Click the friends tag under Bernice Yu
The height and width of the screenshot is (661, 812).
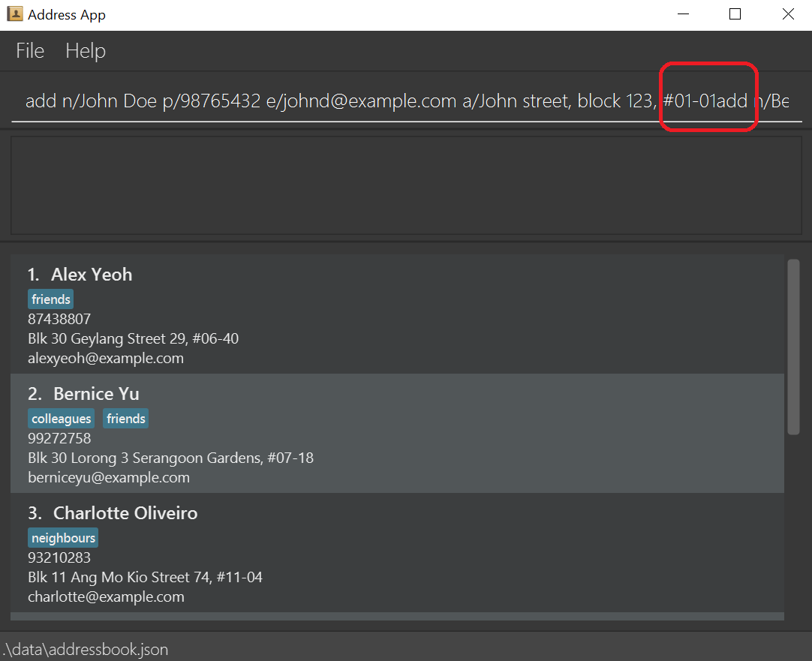pos(126,418)
